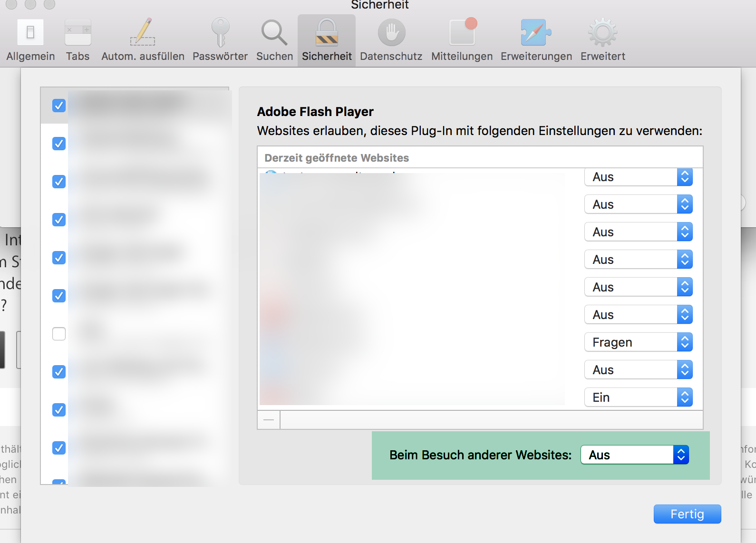Image resolution: width=756 pixels, height=543 pixels.
Task: Click the Derzeit geöffnete Websites header
Action: point(337,158)
